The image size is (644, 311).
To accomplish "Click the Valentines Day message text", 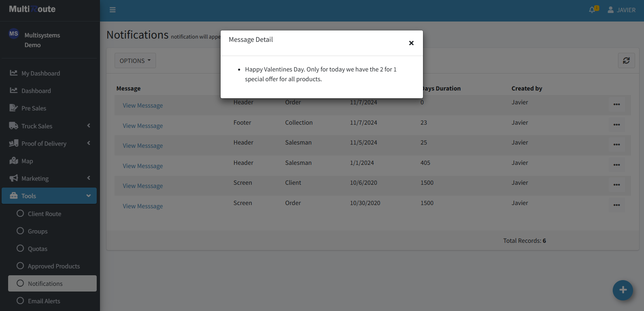I will coord(321,74).
